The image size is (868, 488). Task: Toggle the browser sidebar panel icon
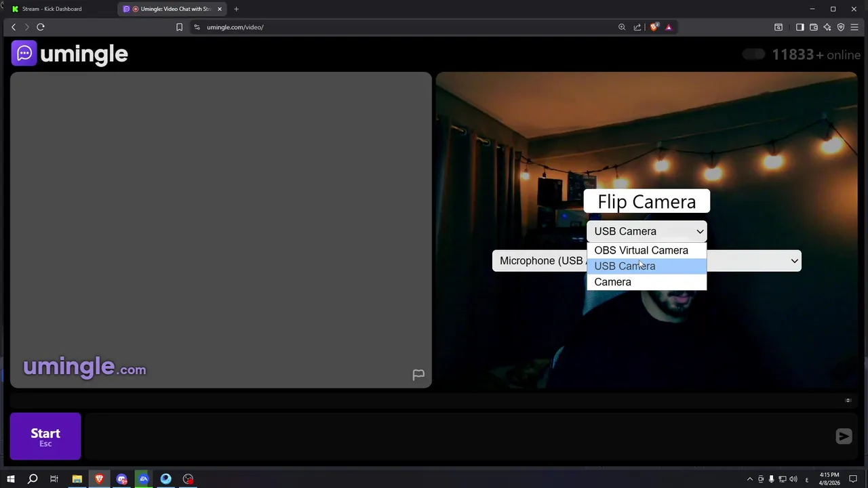pyautogui.click(x=800, y=27)
